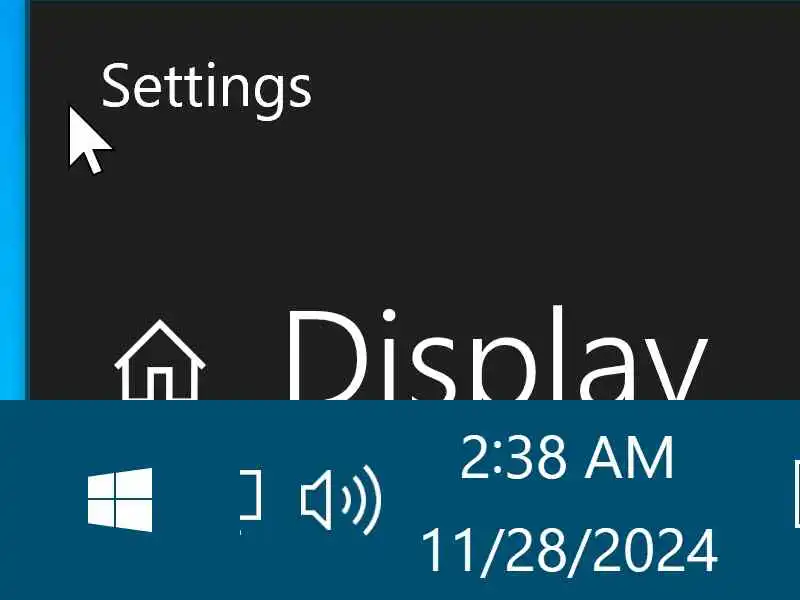This screenshot has height=600, width=800.
Task: Click the 2:38 AM clock time
Action: tap(567, 458)
